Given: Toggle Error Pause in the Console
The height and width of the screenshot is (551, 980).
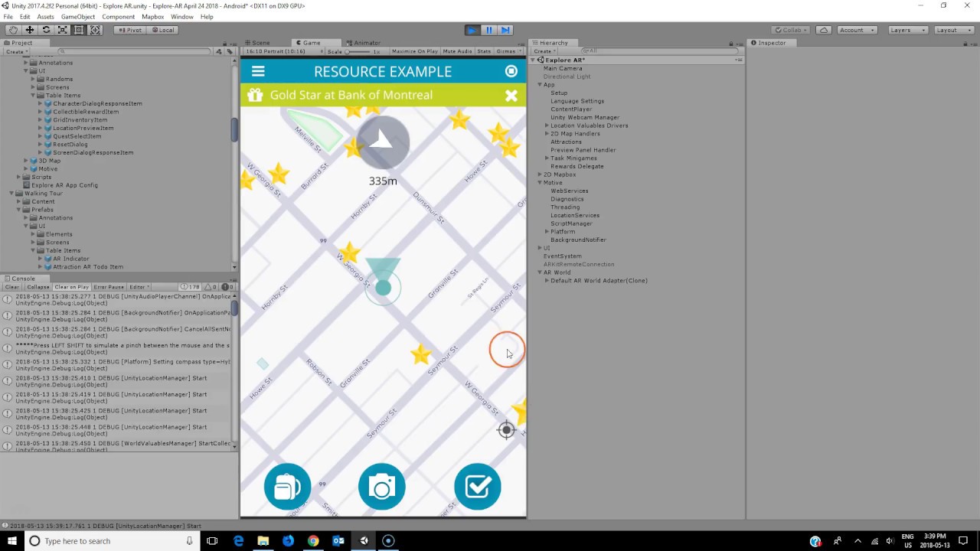Looking at the screenshot, I should point(110,286).
